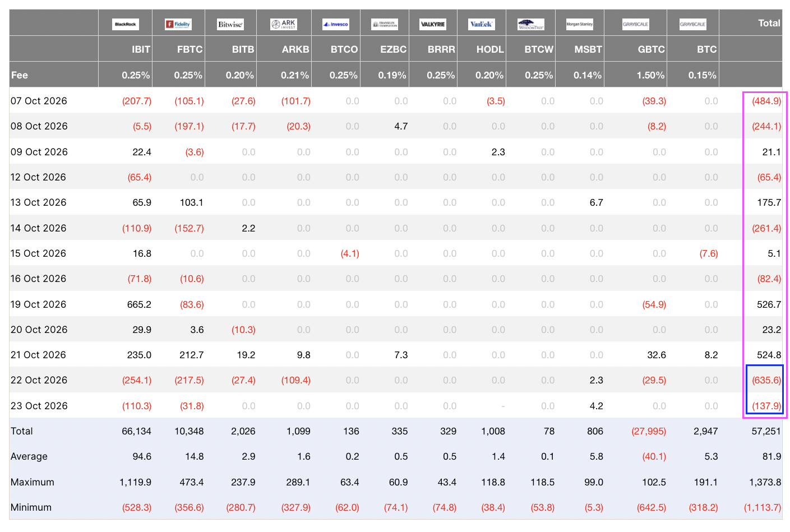Viewport: 790px width, 532px height.
Task: Click IBIT total 66,134
Action: (136, 431)
